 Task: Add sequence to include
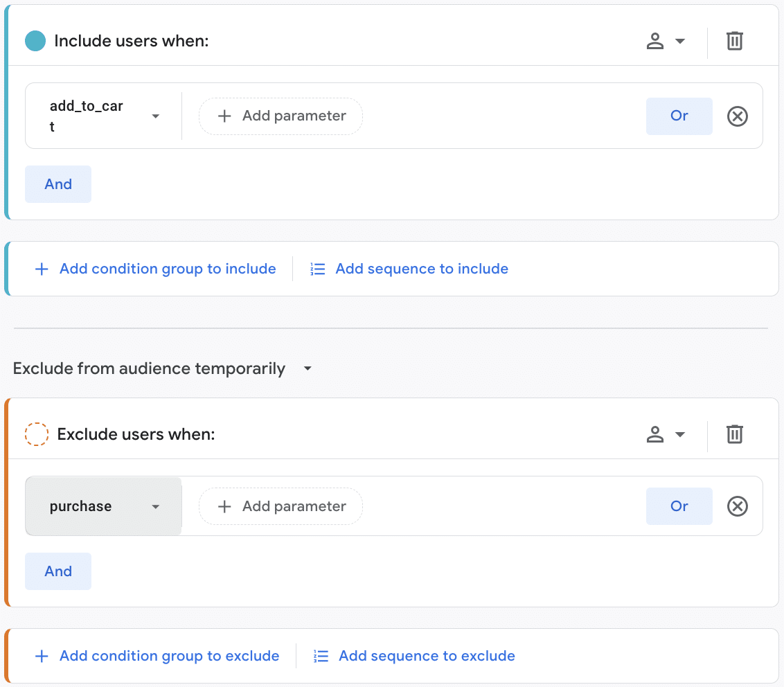coord(409,269)
